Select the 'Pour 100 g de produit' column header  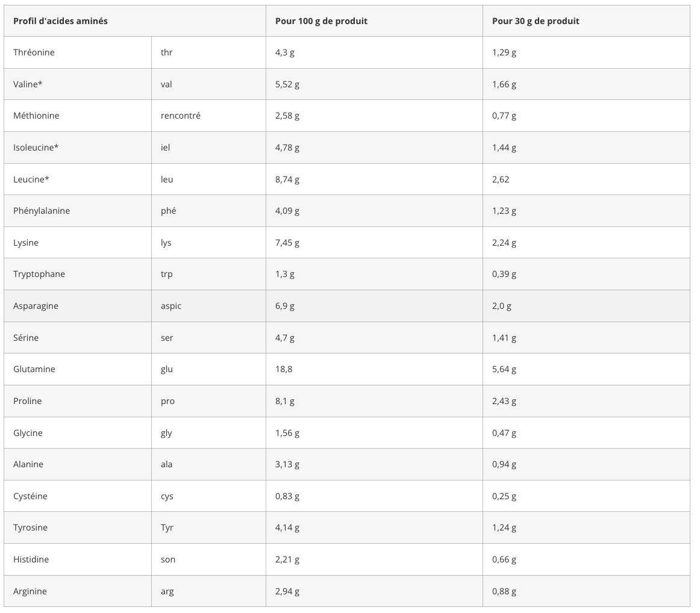[321, 21]
